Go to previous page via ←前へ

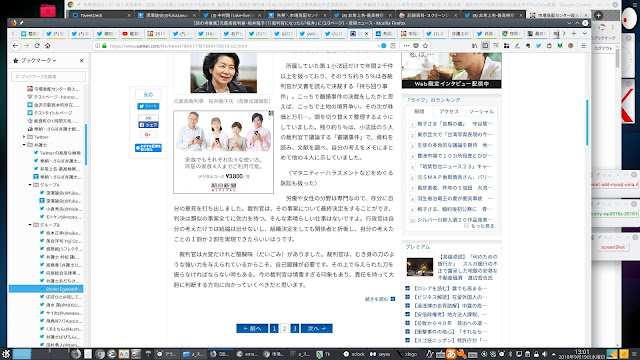pos(252,328)
